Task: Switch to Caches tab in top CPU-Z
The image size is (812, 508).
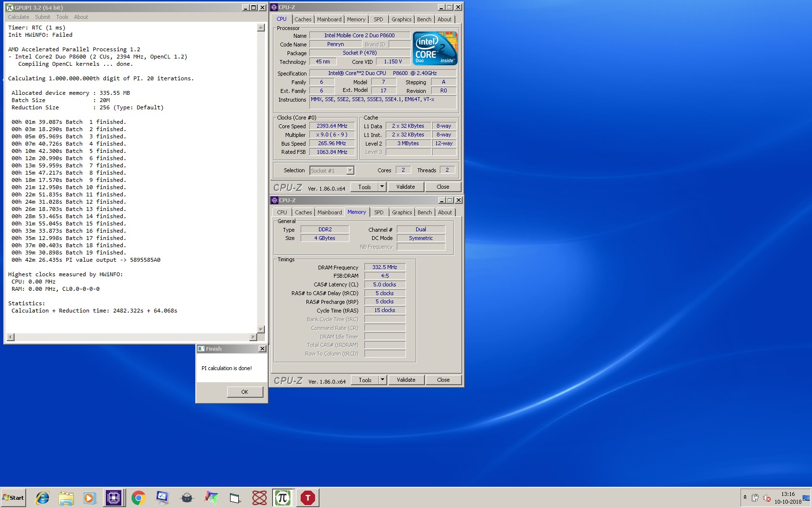Action: click(x=303, y=19)
